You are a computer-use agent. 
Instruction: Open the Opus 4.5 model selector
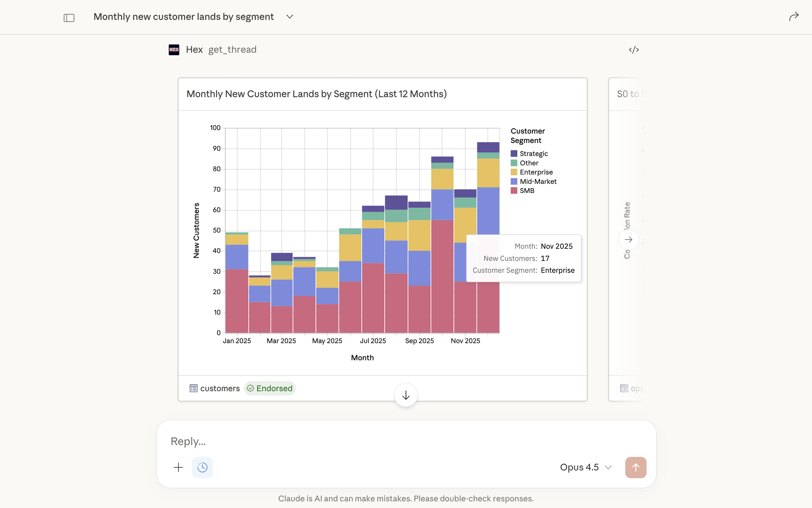coord(585,467)
